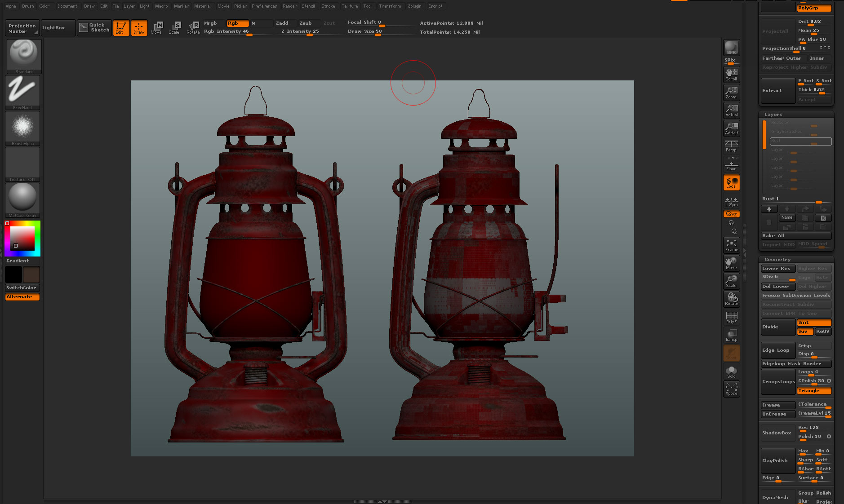The image size is (844, 504).
Task: Open the Texture menu
Action: 350,6
